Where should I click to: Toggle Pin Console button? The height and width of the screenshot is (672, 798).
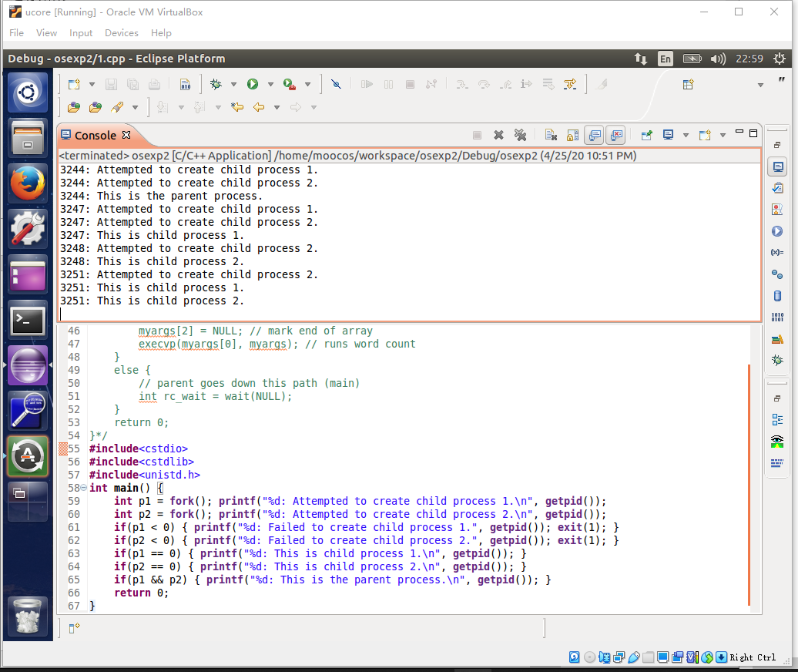click(646, 135)
